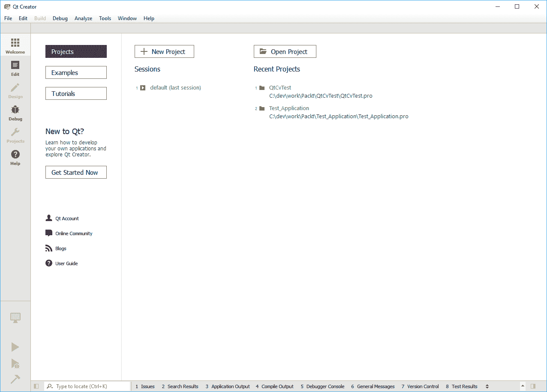The width and height of the screenshot is (547, 392).
Task: Show the Issues output pane
Action: coord(145,386)
